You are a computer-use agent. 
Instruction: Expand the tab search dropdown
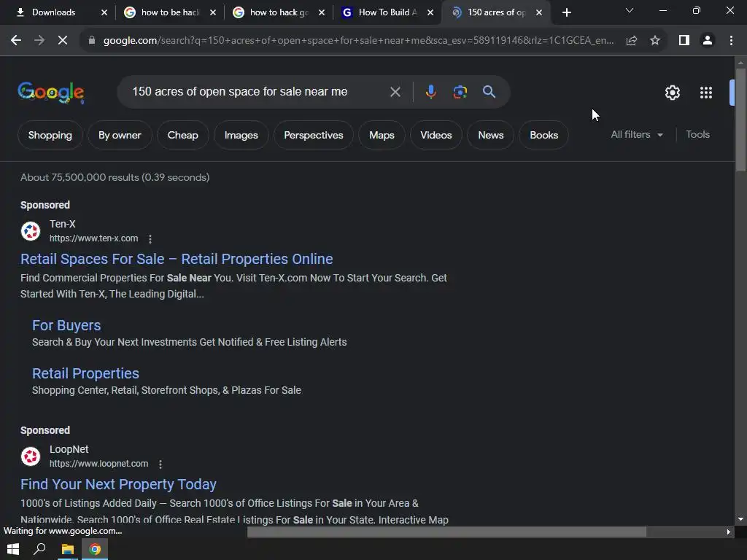coord(630,10)
